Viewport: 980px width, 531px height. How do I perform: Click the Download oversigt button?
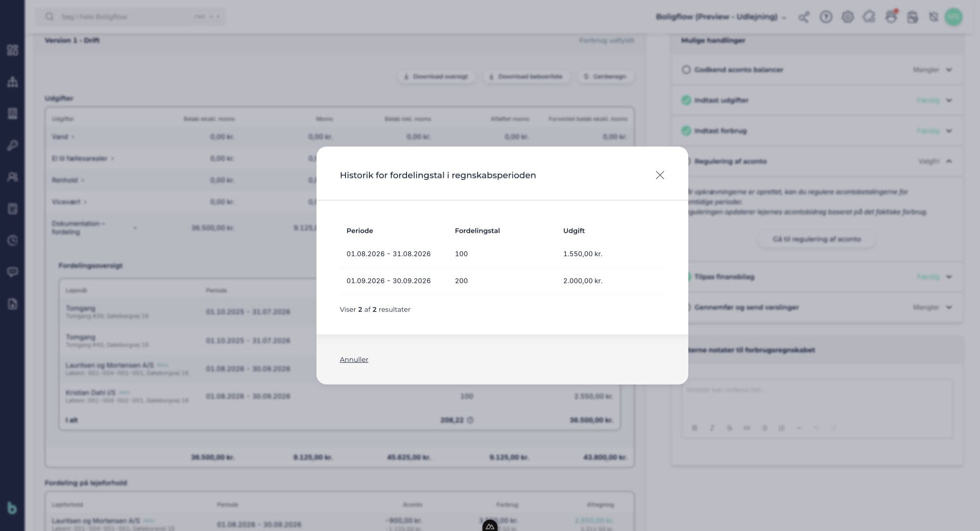pyautogui.click(x=436, y=76)
